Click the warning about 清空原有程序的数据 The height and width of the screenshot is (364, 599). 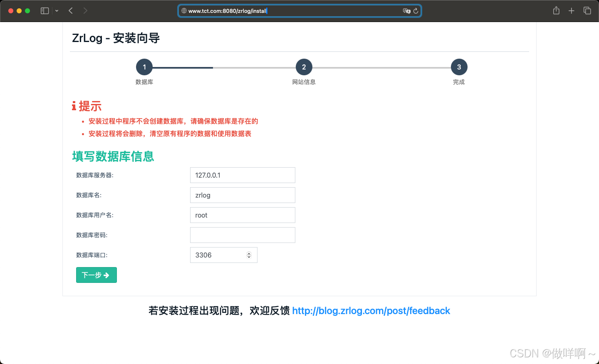pos(170,134)
